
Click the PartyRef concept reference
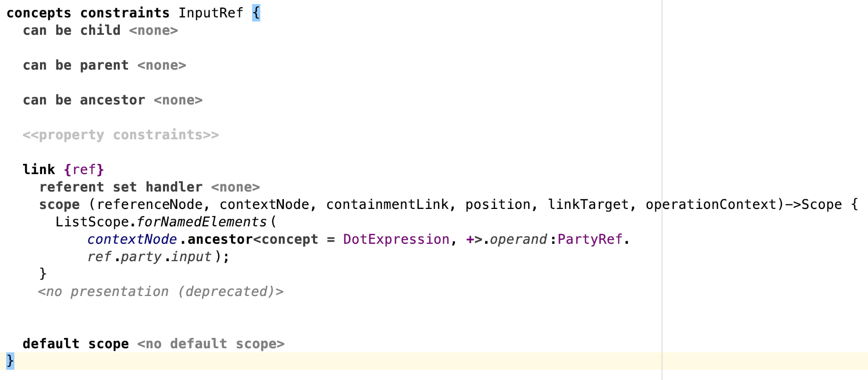590,240
